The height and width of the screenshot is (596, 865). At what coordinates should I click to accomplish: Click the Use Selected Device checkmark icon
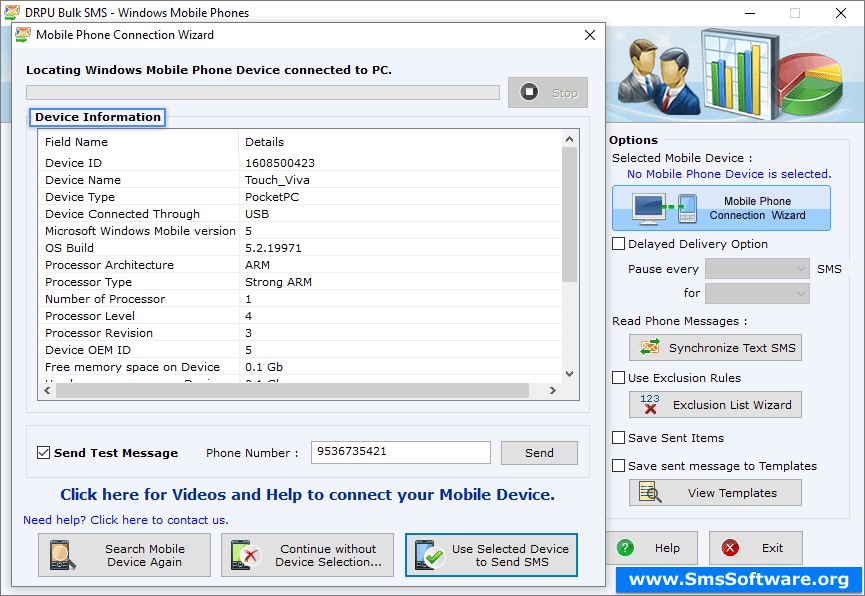(x=430, y=555)
